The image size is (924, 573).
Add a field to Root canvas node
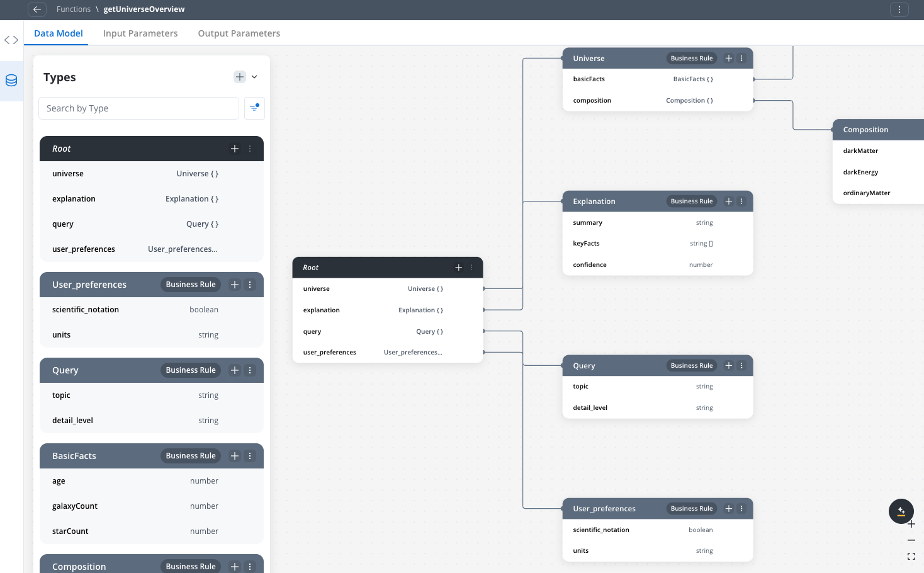[x=459, y=268]
